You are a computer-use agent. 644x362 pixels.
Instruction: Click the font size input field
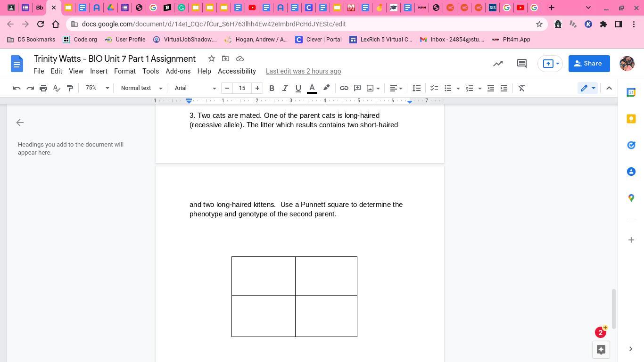tap(242, 88)
